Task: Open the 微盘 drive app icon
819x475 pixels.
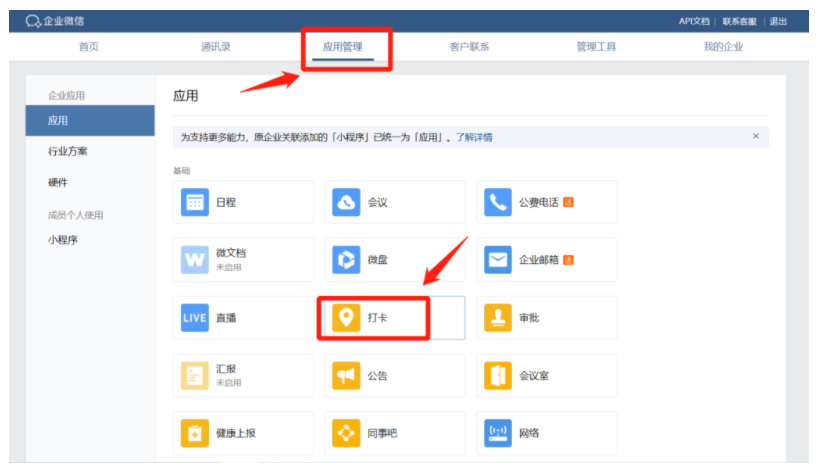Action: point(346,260)
